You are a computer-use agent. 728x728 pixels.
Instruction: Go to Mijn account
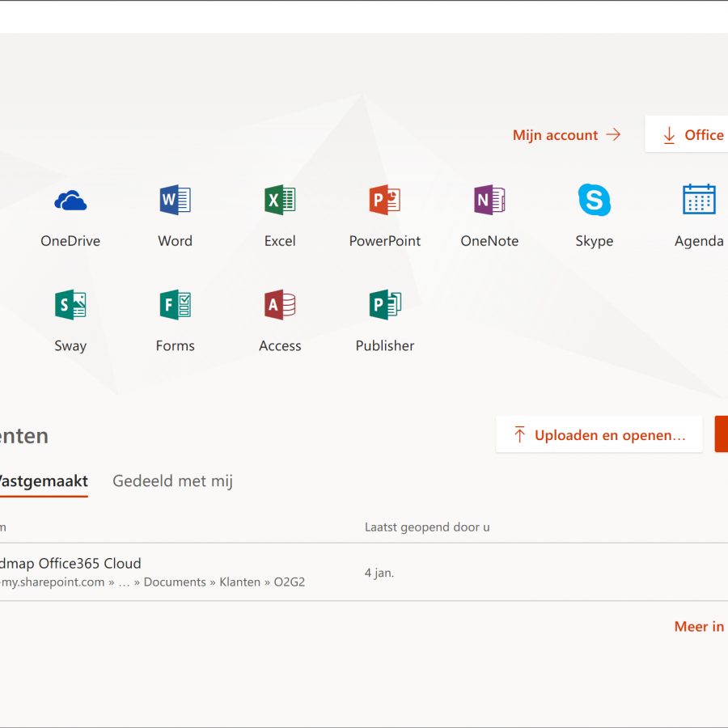[566, 135]
